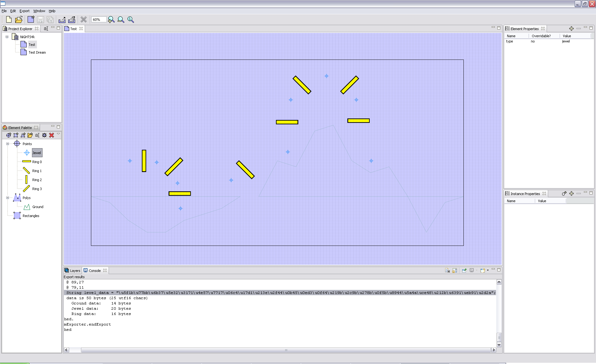Select Test Dream in Project Explorer
Image resolution: width=596 pixels, height=364 pixels.
pos(37,52)
